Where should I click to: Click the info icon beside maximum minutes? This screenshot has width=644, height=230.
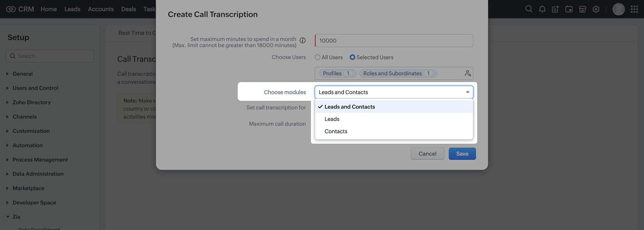[x=303, y=41]
